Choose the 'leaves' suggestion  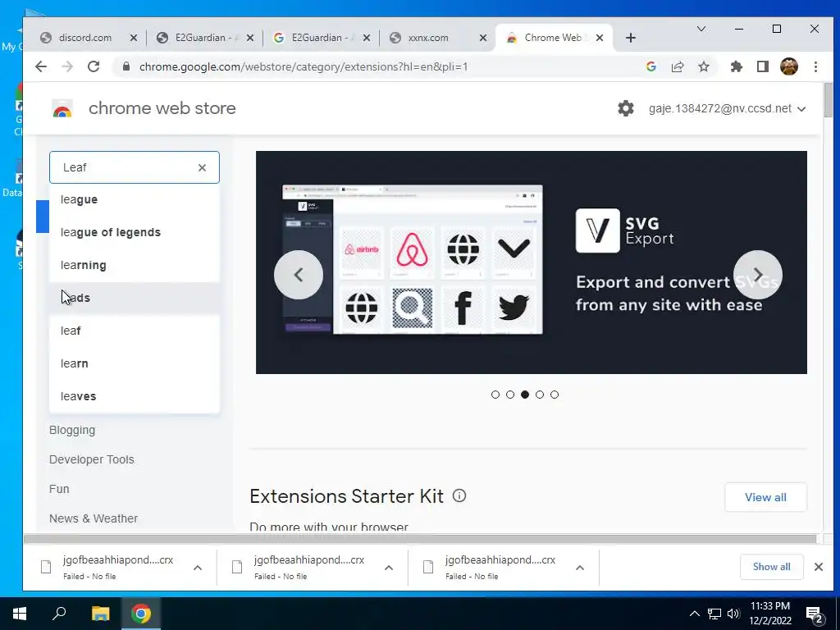click(x=135, y=396)
